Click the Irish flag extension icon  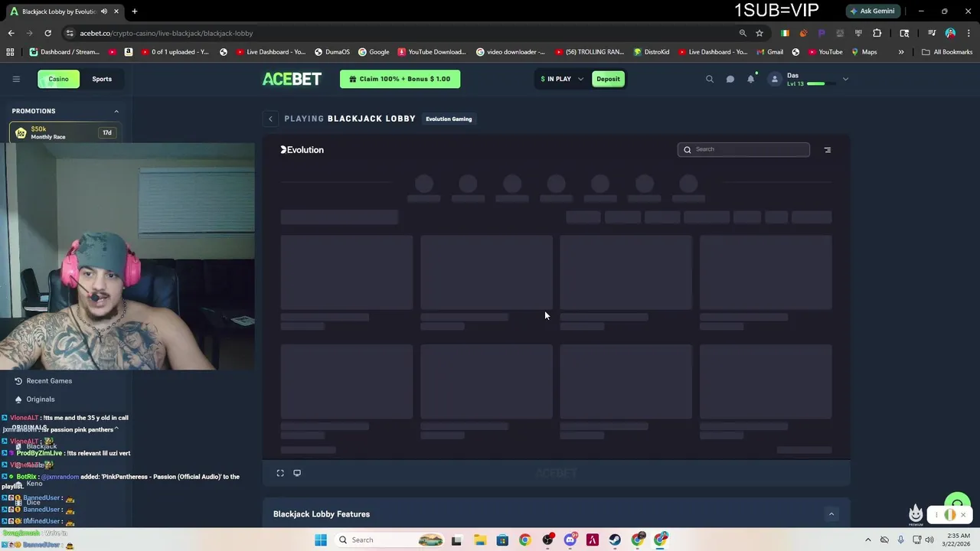click(x=785, y=33)
